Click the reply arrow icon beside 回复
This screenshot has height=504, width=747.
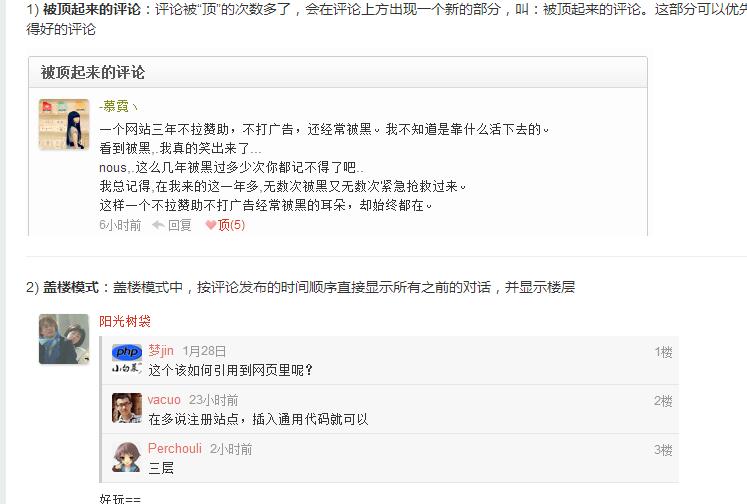point(158,225)
